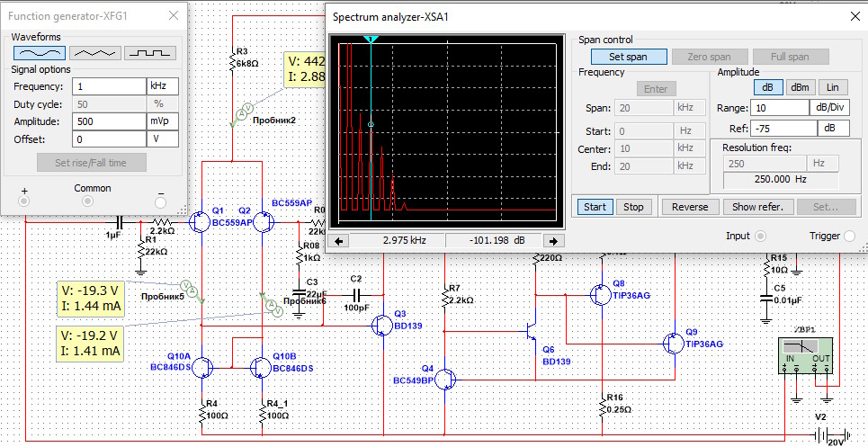Screen dimensions: 868x447
Task: Open the Amplitude unit mVp dropdown
Action: (x=162, y=121)
